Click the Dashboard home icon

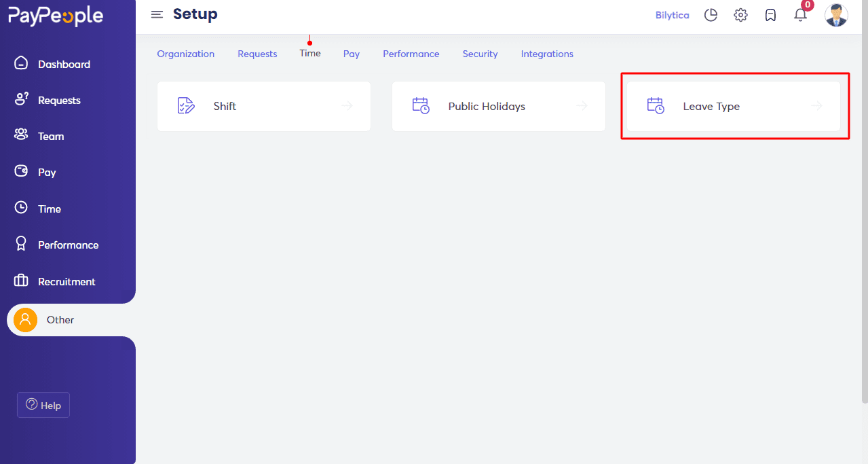tap(21, 63)
